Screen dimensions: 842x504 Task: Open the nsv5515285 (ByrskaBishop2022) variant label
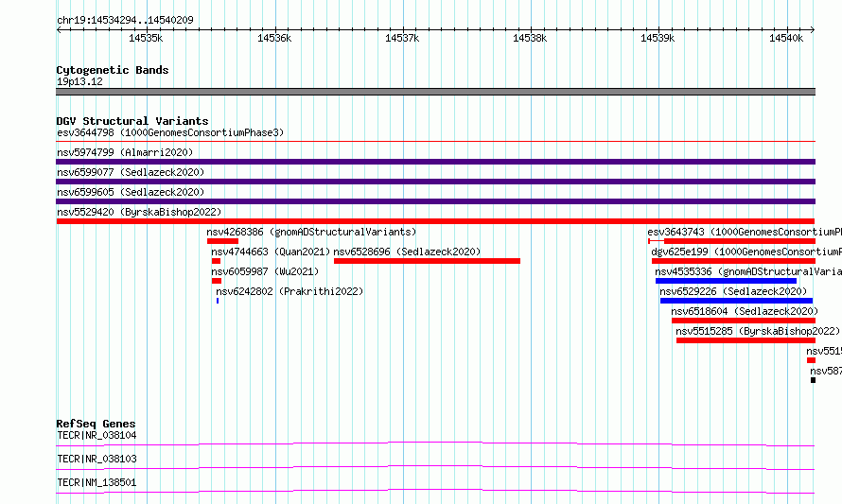(x=758, y=331)
